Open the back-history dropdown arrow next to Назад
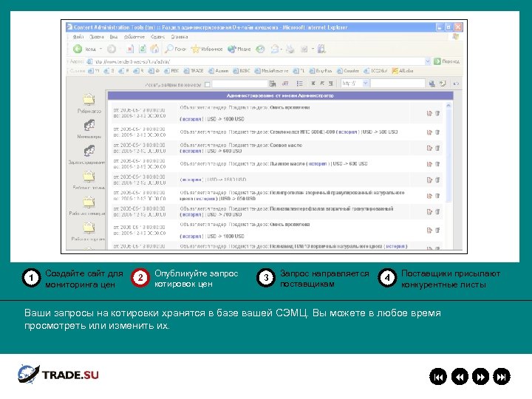The width and height of the screenshot is (532, 399). [100, 50]
